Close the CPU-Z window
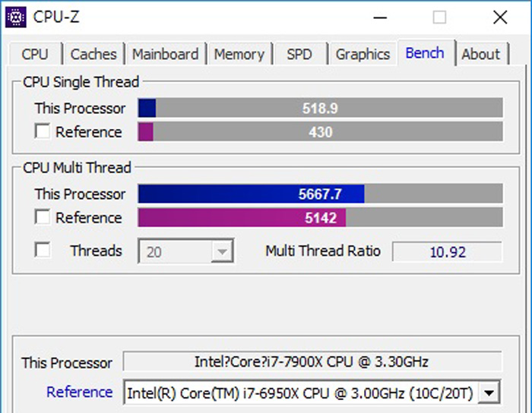 click(500, 17)
